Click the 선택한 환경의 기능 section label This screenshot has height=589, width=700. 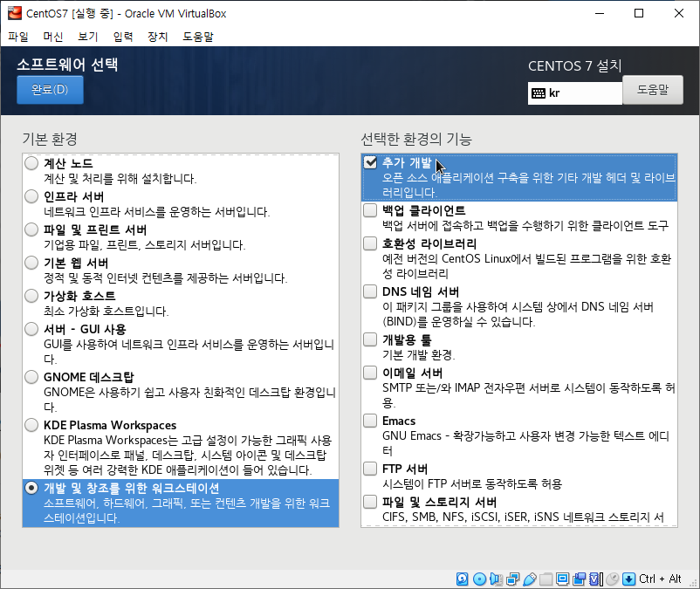[x=416, y=139]
